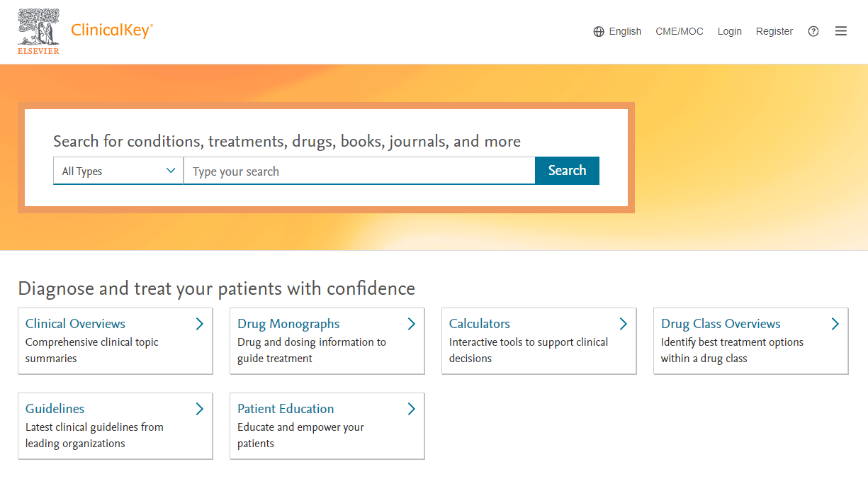Select Login in the top navigation
The image size is (868, 496).
[729, 31]
